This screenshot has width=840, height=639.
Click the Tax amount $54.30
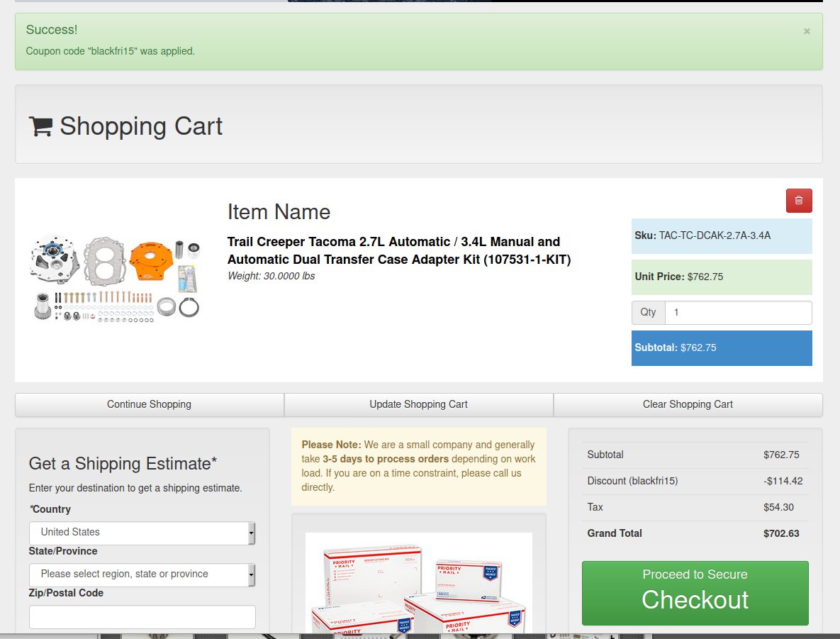[778, 507]
